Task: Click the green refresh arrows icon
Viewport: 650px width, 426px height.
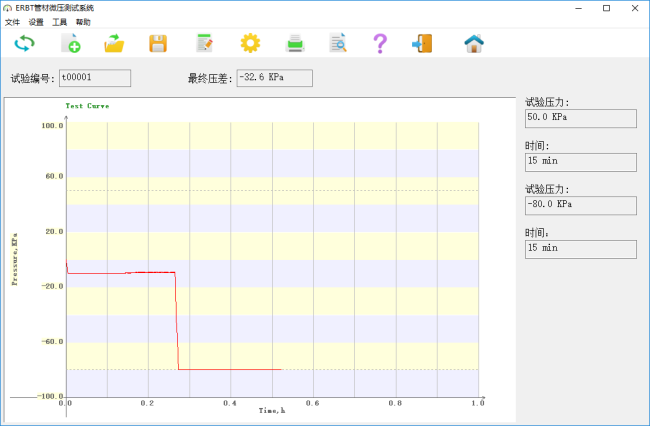Action: [24, 43]
